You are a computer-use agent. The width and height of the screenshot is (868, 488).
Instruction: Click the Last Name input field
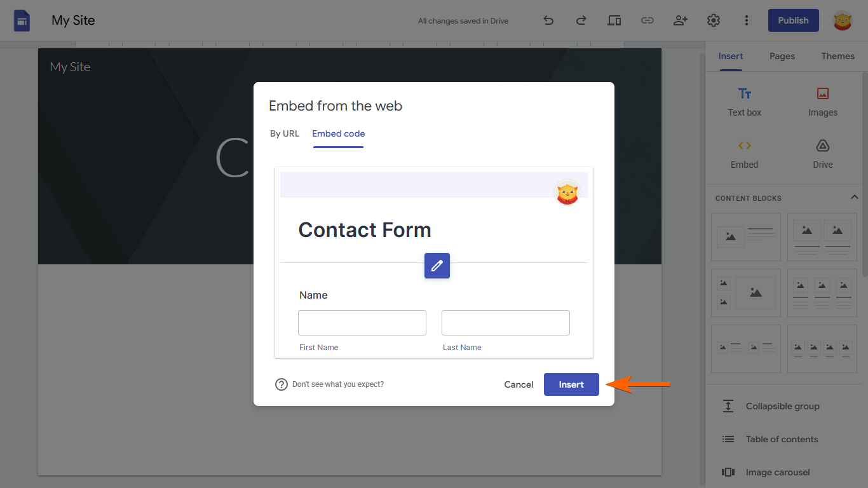[x=506, y=323]
